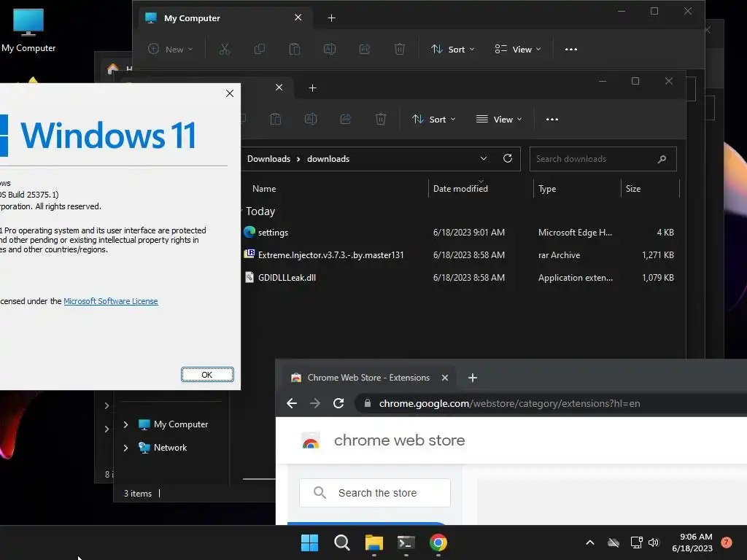Show hidden system tray icons
Viewport: 747px width, 560px height.
[x=589, y=542]
